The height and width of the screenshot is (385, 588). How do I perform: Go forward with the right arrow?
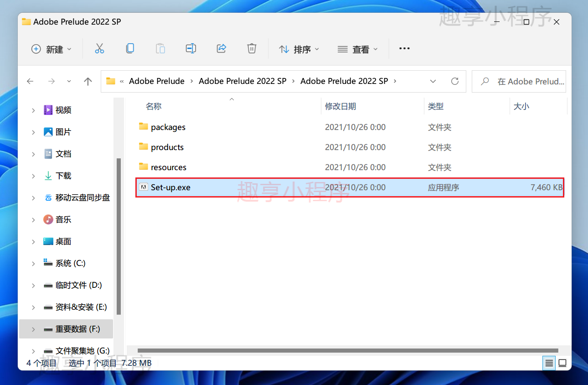[x=52, y=81]
